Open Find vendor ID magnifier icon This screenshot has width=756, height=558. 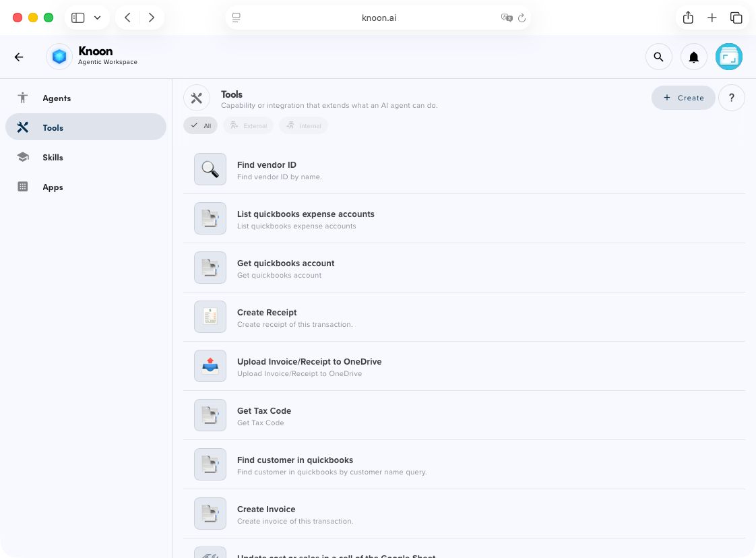pyautogui.click(x=210, y=169)
